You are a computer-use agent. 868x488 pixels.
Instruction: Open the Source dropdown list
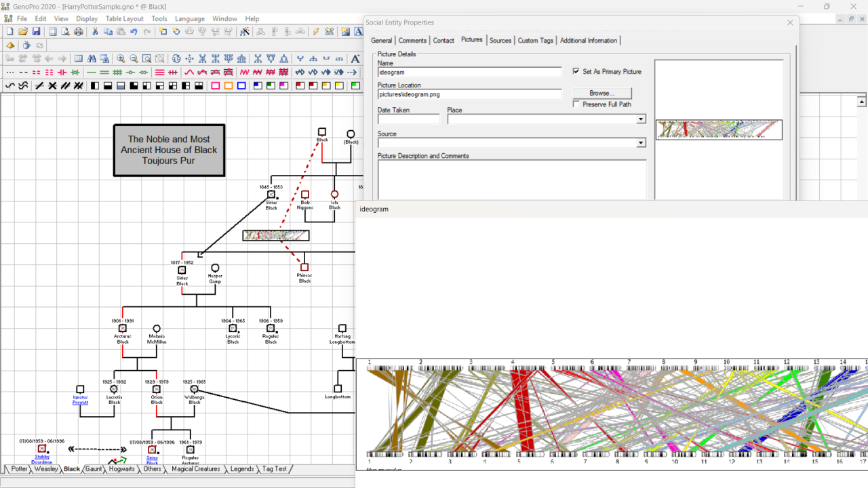coord(641,143)
